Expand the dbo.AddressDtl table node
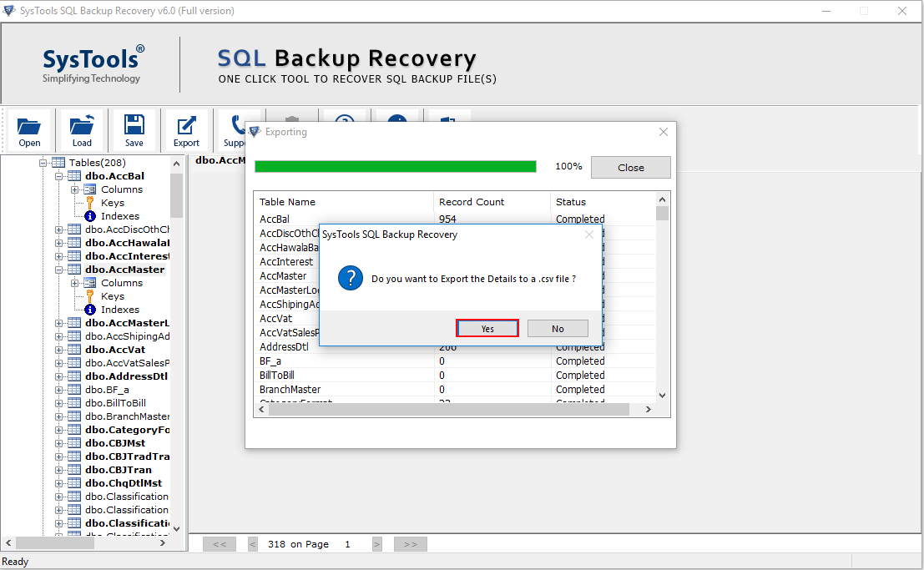Viewport: 924px width, 570px height. coord(59,376)
